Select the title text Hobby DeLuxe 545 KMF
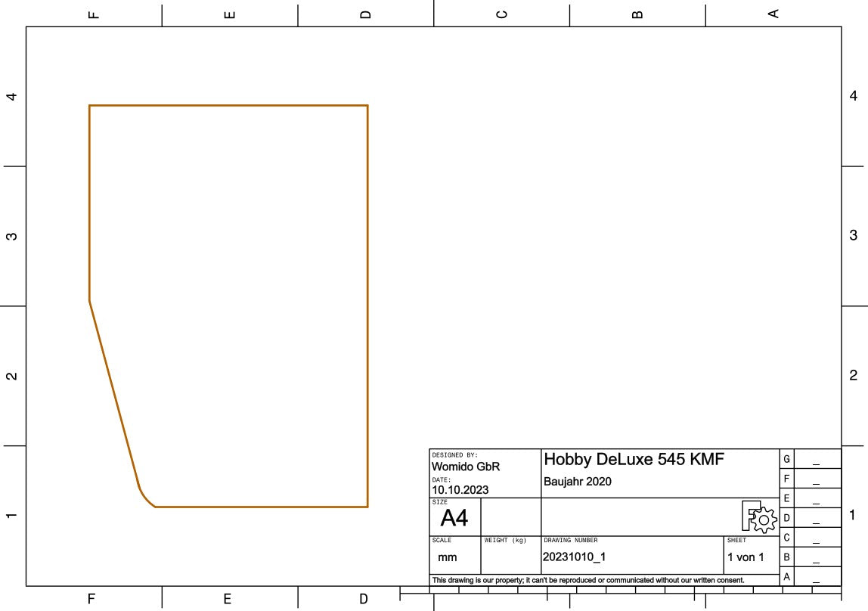The image size is (868, 611). (634, 459)
